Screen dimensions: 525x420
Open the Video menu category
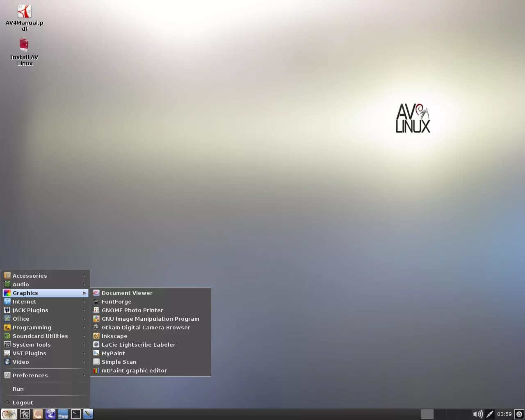click(46, 362)
